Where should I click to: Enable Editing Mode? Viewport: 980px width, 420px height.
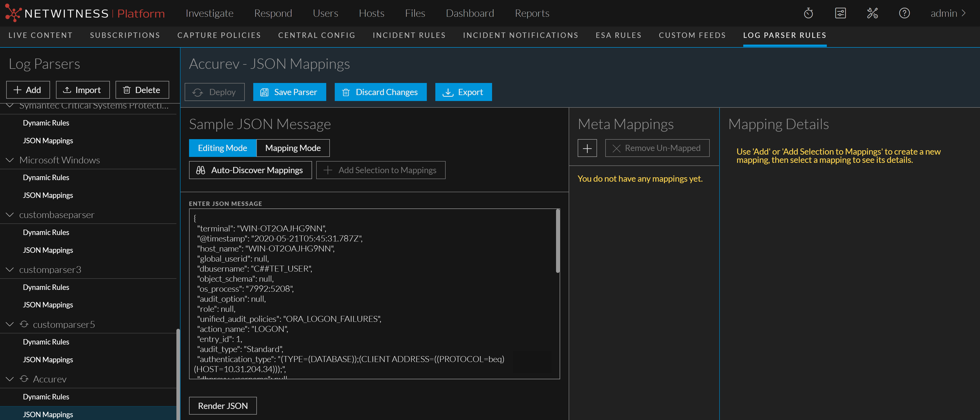click(222, 148)
